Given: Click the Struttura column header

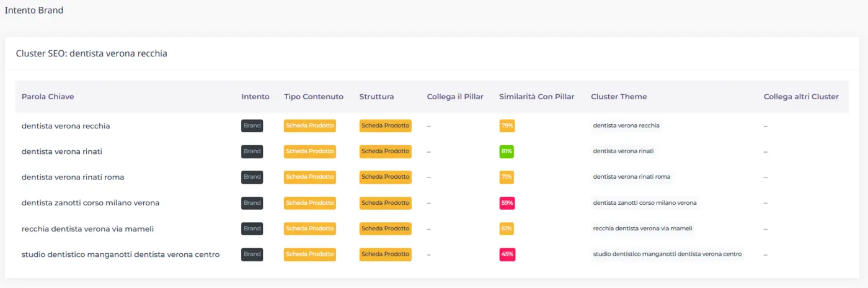Looking at the screenshot, I should tap(376, 97).
